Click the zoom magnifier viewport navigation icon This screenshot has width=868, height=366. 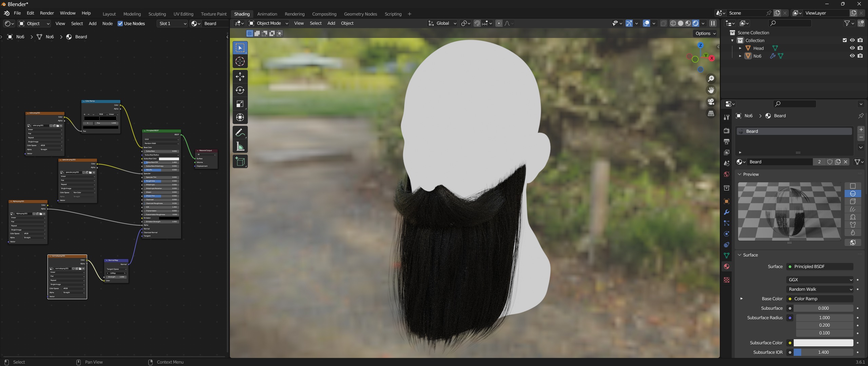(711, 79)
